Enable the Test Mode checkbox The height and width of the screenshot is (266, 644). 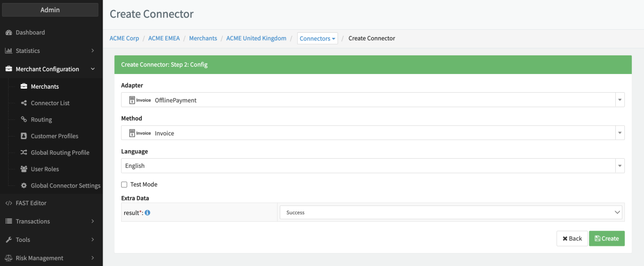point(124,185)
